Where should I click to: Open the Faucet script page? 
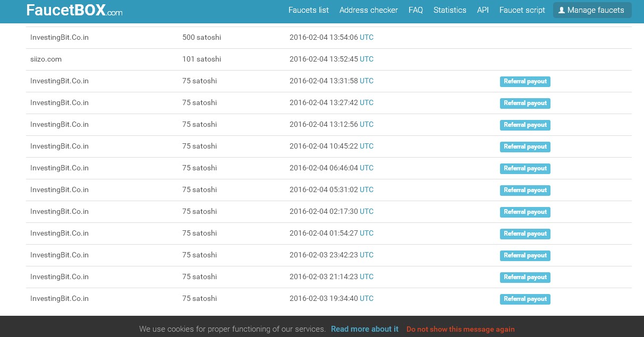[522, 10]
